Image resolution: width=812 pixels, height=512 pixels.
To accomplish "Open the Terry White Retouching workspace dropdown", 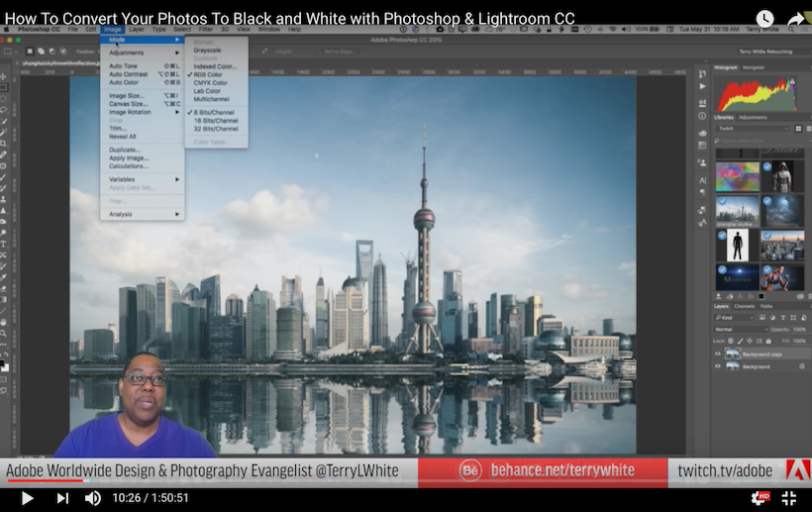I will point(773,51).
